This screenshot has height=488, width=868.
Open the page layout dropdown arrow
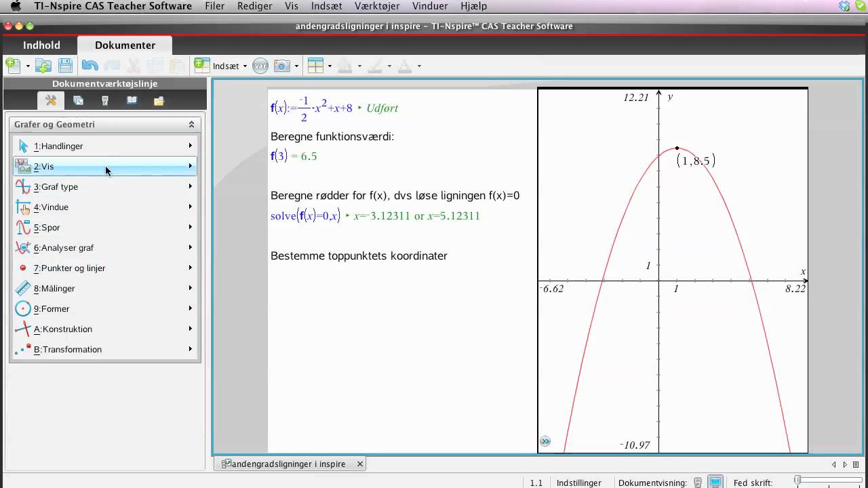click(x=330, y=66)
